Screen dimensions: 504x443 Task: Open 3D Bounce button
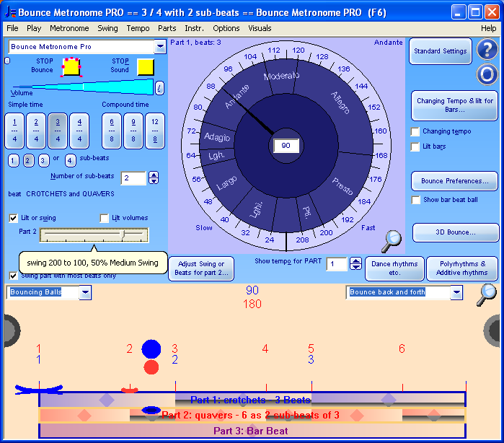coord(456,232)
